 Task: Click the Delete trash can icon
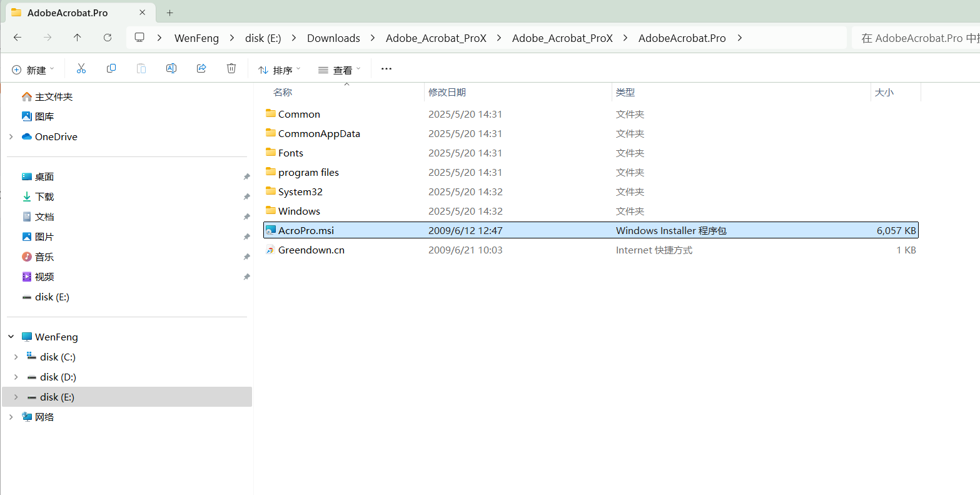click(x=231, y=69)
